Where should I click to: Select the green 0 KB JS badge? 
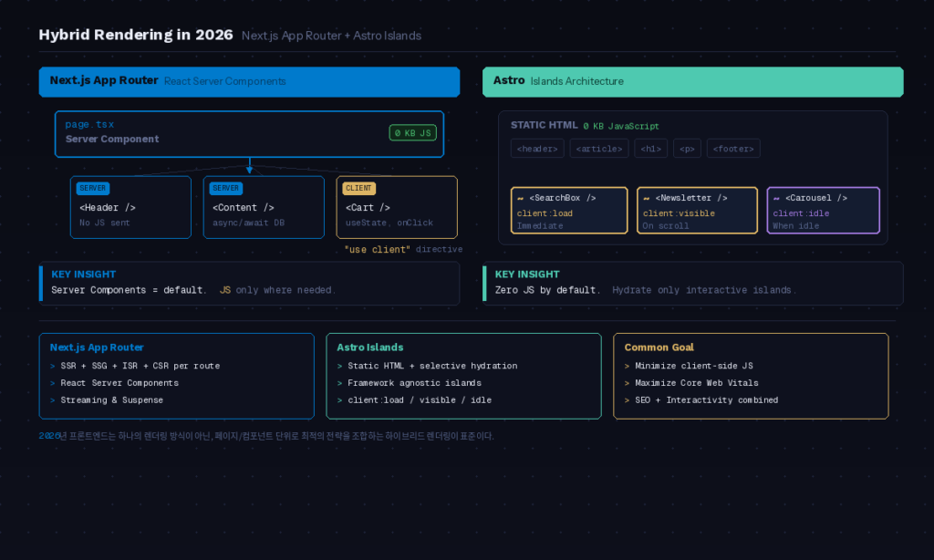click(x=412, y=131)
